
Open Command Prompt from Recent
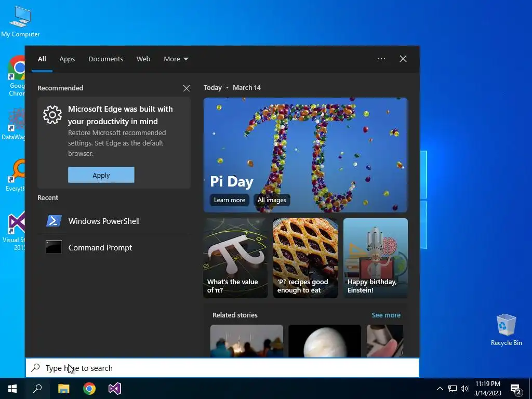(114, 248)
